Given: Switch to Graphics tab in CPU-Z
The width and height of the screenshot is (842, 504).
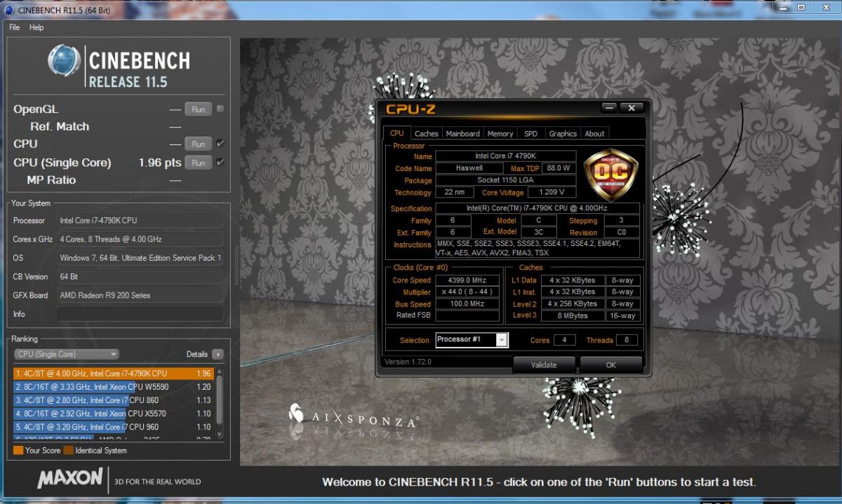Looking at the screenshot, I should pyautogui.click(x=563, y=134).
